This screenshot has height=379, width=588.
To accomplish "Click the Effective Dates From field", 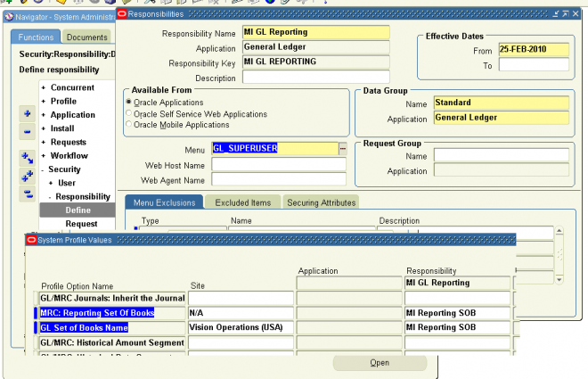I will [x=534, y=50].
